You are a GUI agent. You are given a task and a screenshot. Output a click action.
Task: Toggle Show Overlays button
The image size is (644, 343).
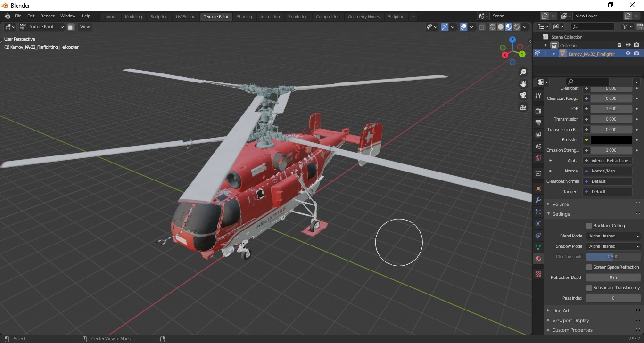463,27
